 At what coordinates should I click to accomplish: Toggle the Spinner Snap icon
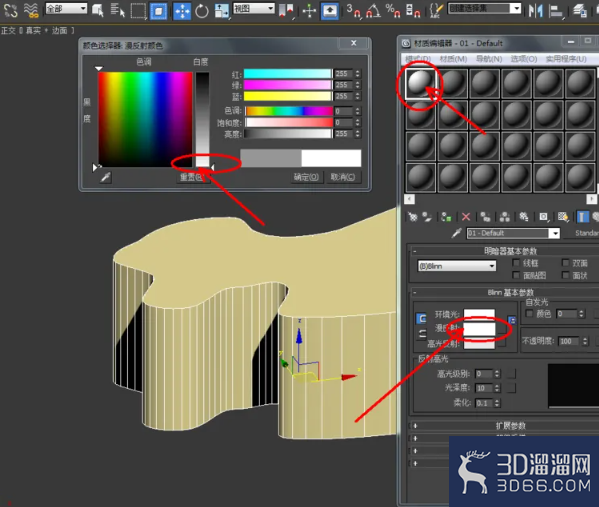pyautogui.click(x=413, y=10)
